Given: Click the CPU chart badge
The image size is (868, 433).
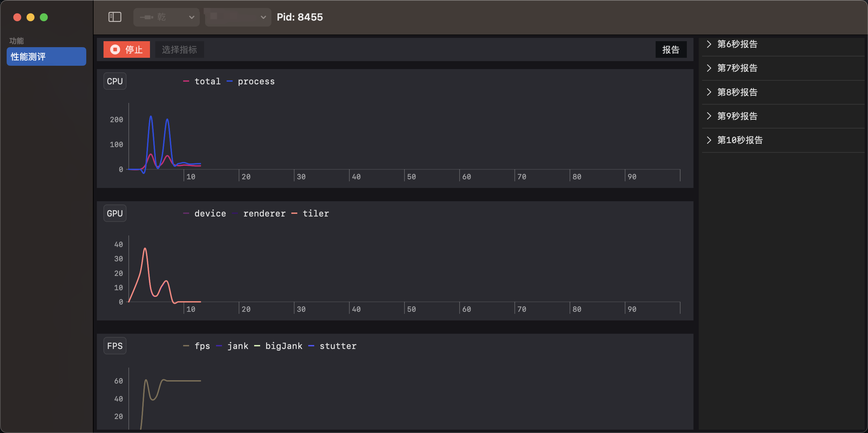Looking at the screenshot, I should [114, 81].
